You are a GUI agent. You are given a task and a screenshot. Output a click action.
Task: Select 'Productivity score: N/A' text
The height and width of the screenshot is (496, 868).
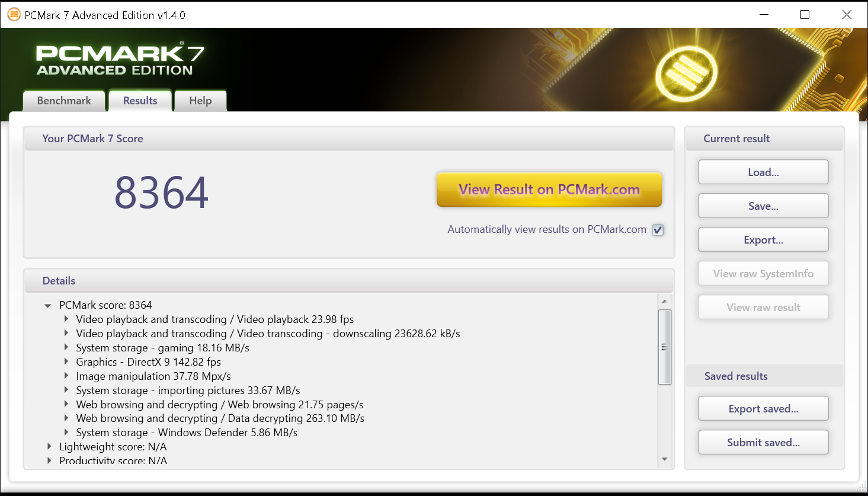click(x=113, y=461)
